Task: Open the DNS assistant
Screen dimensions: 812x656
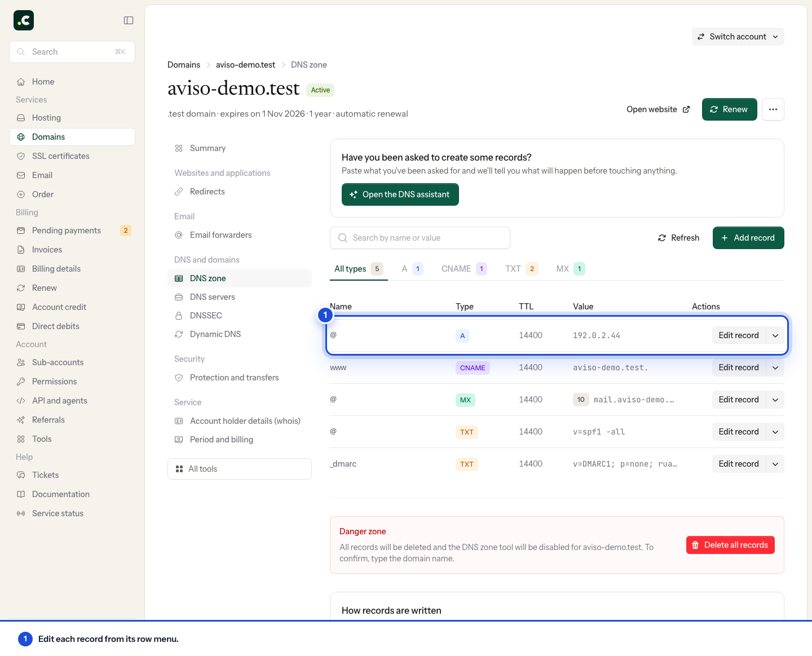Action: coord(400,194)
